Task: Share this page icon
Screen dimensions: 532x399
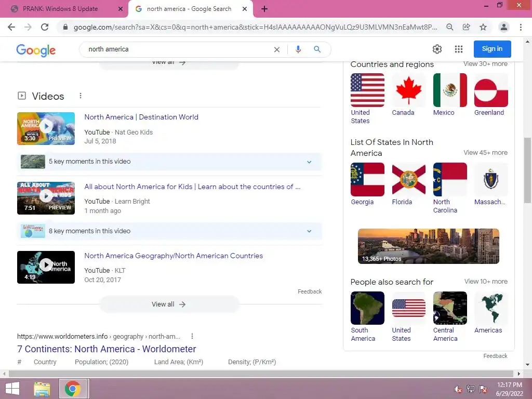Action: [466, 27]
